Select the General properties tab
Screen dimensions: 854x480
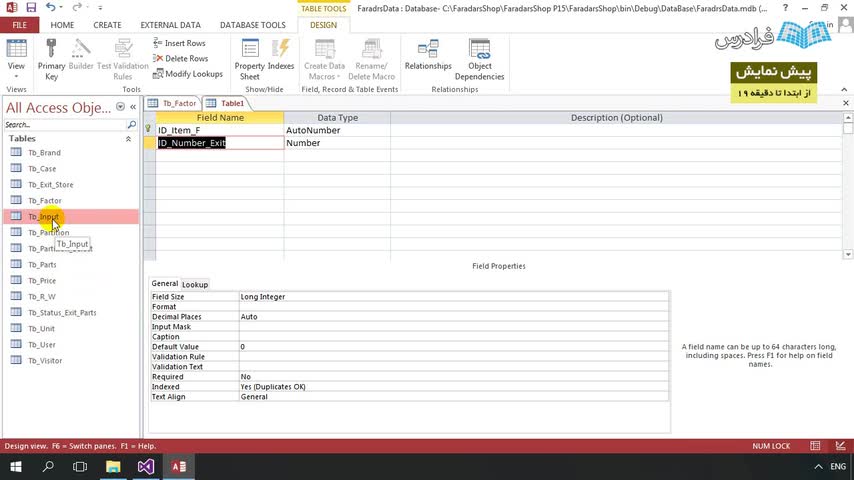pyautogui.click(x=164, y=284)
